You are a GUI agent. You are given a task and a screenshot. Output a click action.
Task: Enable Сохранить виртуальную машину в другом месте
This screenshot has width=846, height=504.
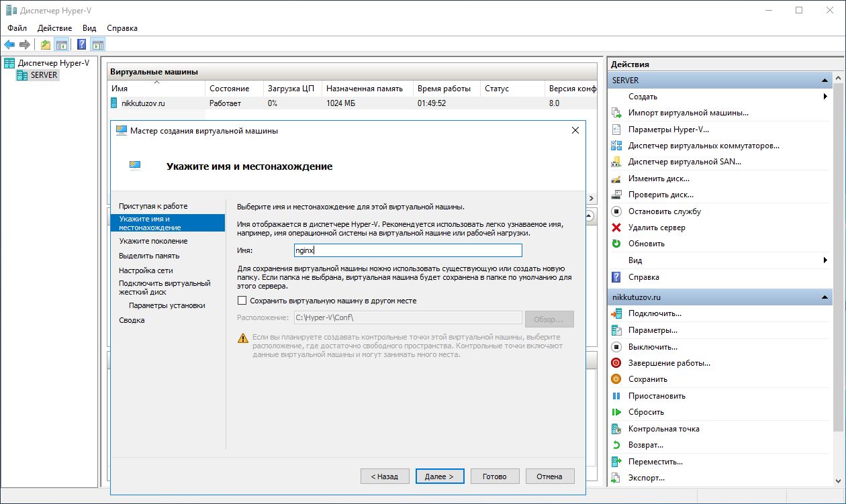(x=242, y=301)
